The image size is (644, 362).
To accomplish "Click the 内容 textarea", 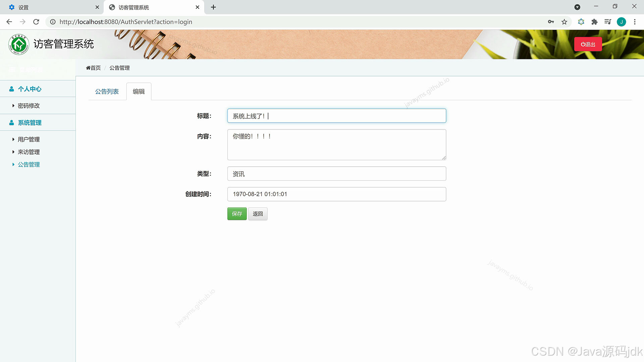I will (x=337, y=145).
